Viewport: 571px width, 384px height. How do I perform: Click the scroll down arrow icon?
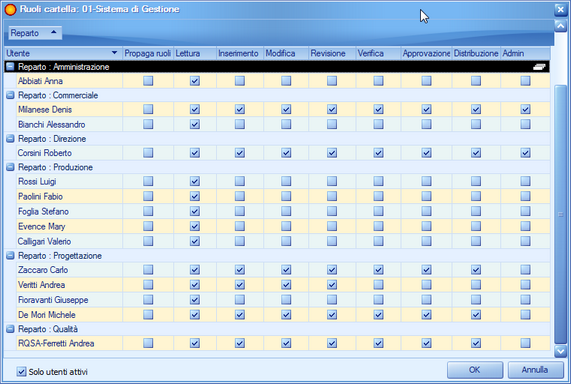(560, 351)
